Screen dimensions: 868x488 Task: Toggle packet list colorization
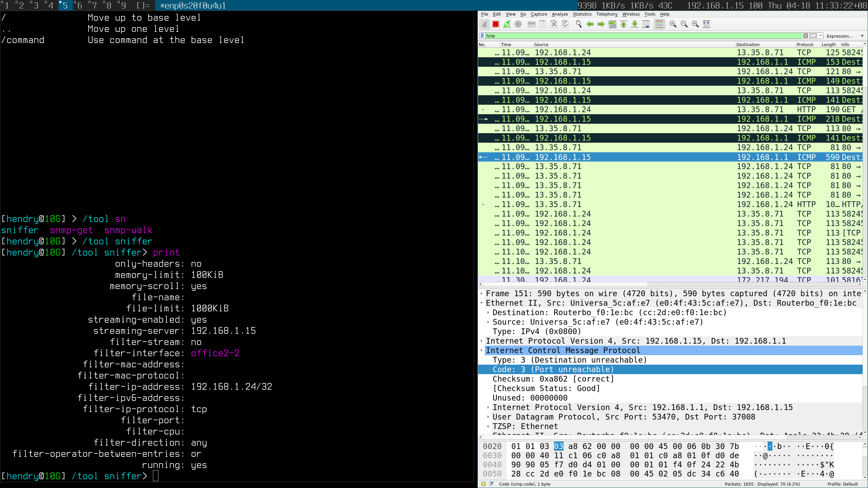pyautogui.click(x=659, y=24)
